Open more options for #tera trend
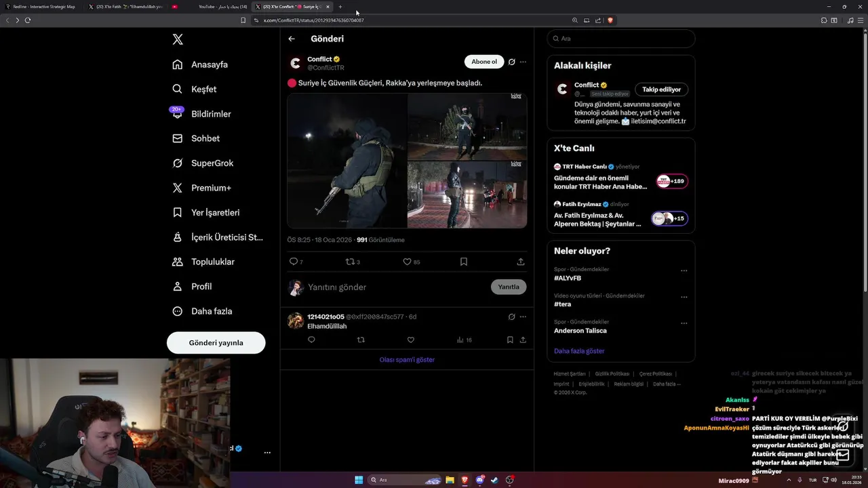 [684, 297]
